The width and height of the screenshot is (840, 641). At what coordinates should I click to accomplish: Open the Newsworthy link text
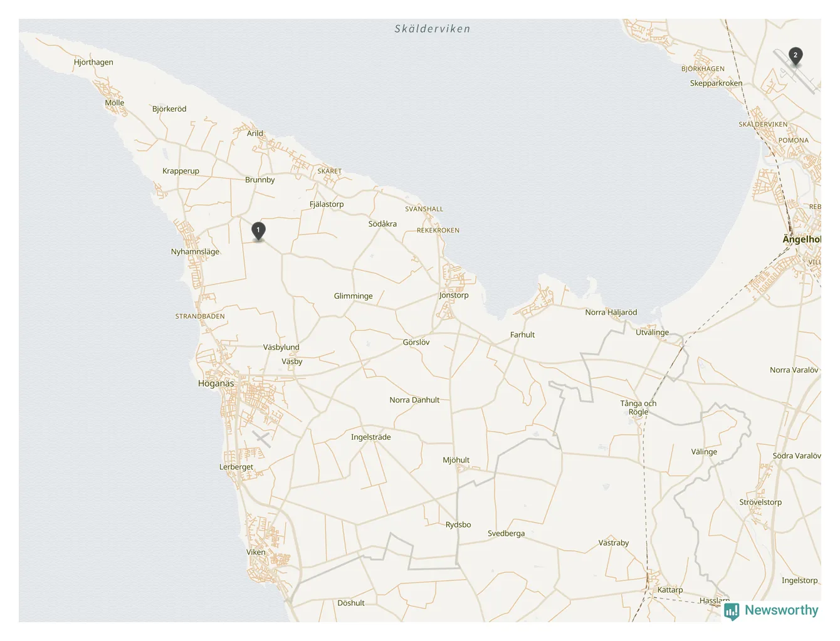click(781, 610)
